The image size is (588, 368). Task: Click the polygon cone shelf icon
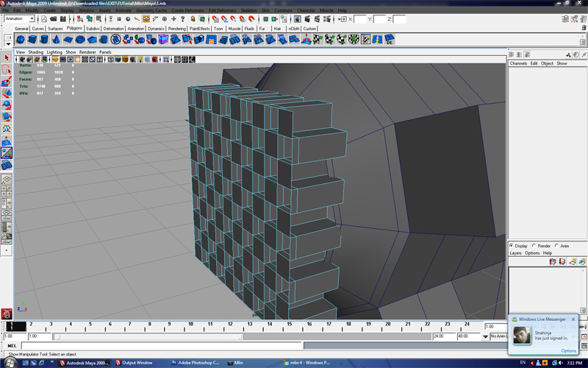point(56,40)
